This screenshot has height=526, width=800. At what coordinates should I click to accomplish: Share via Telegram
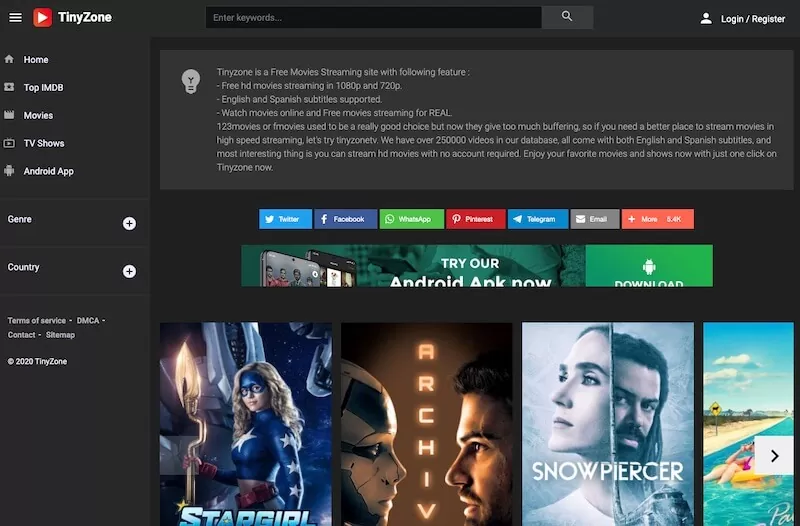[538, 219]
